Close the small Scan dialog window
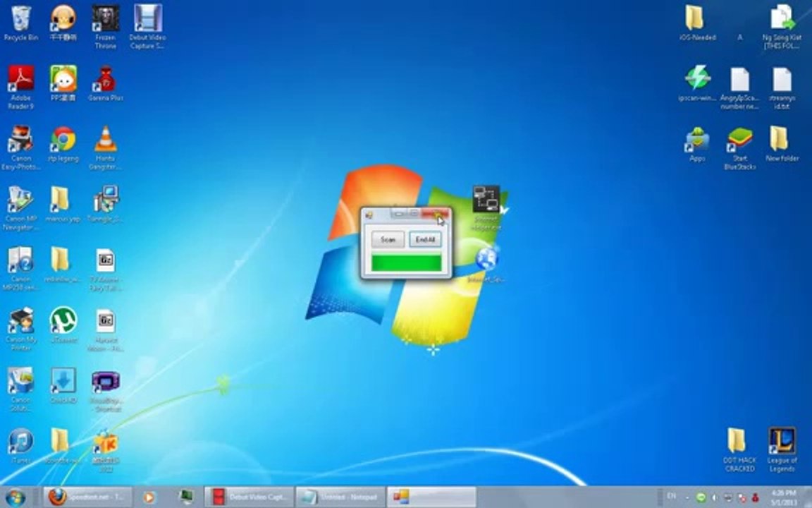Viewport: 812px width, 508px height. click(435, 214)
